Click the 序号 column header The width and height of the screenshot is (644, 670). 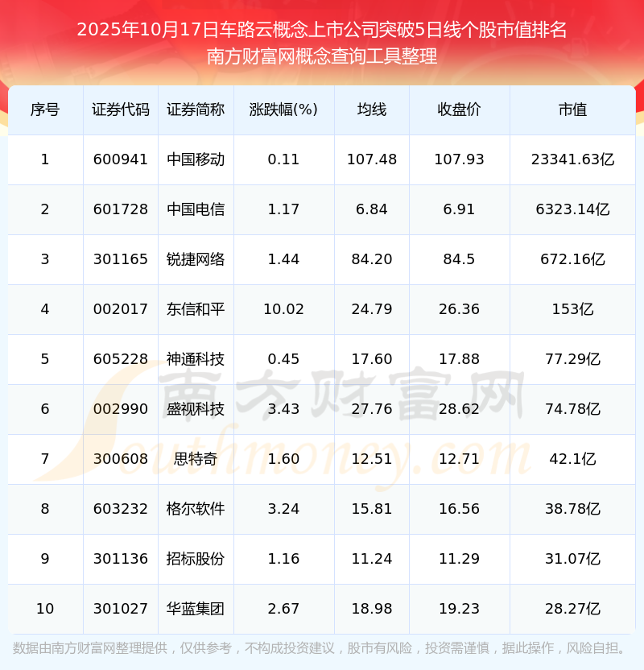[45, 110]
